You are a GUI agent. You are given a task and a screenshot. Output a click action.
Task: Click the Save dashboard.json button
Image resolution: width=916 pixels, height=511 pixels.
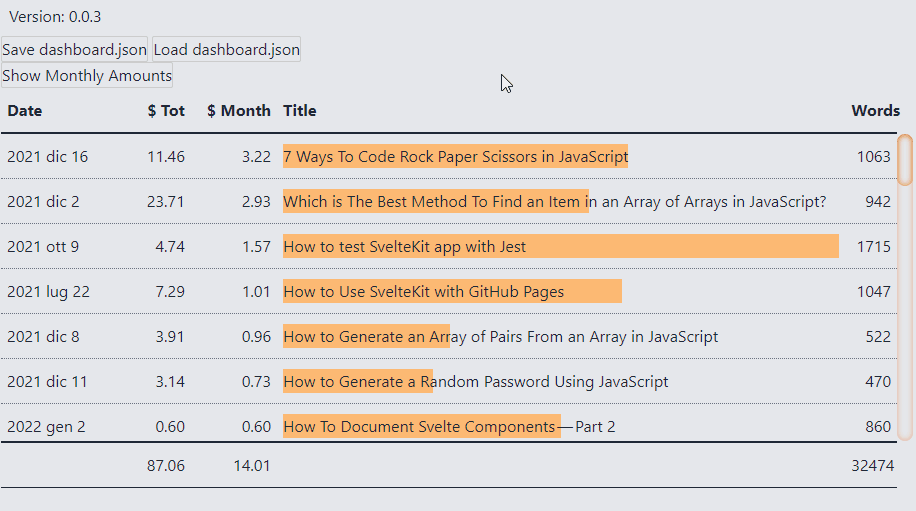click(x=74, y=50)
